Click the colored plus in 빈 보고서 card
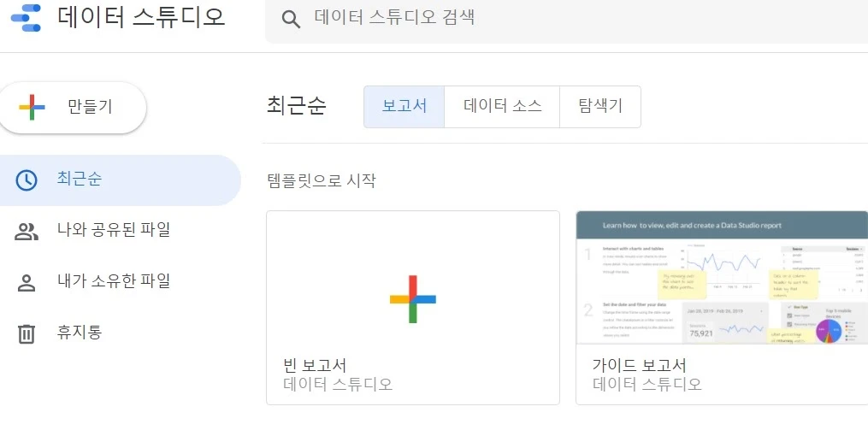Screen dimensions: 868x436 413,299
